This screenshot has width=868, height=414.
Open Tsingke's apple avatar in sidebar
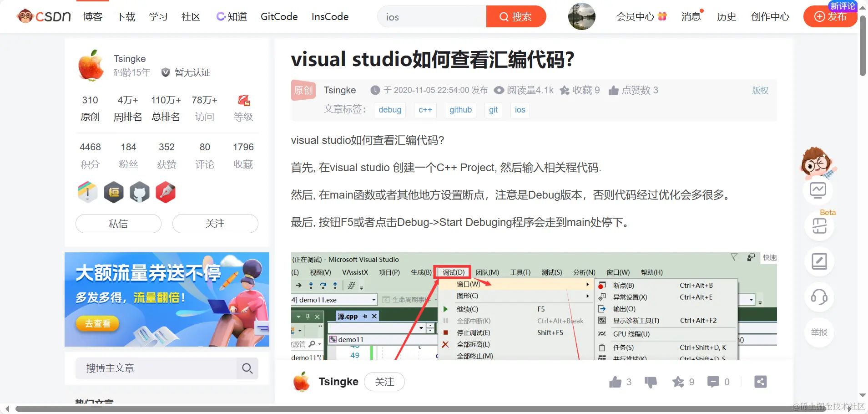pos(91,66)
